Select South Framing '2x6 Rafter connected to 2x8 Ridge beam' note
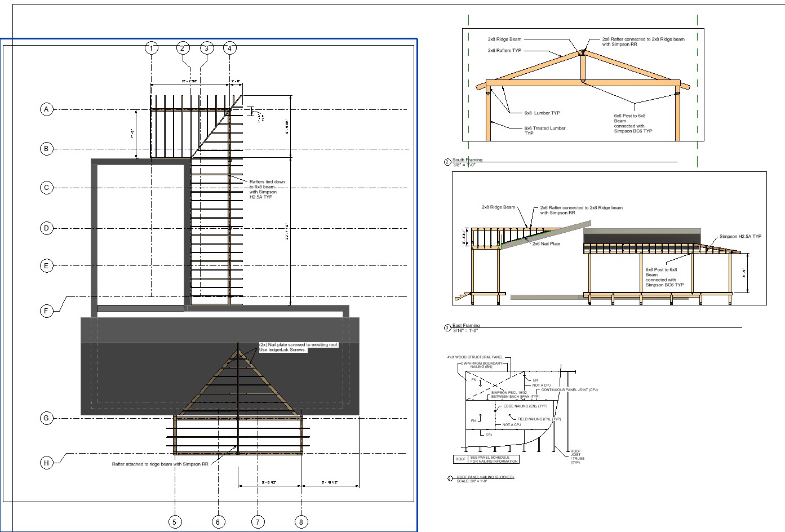The image size is (785, 532). 643,42
